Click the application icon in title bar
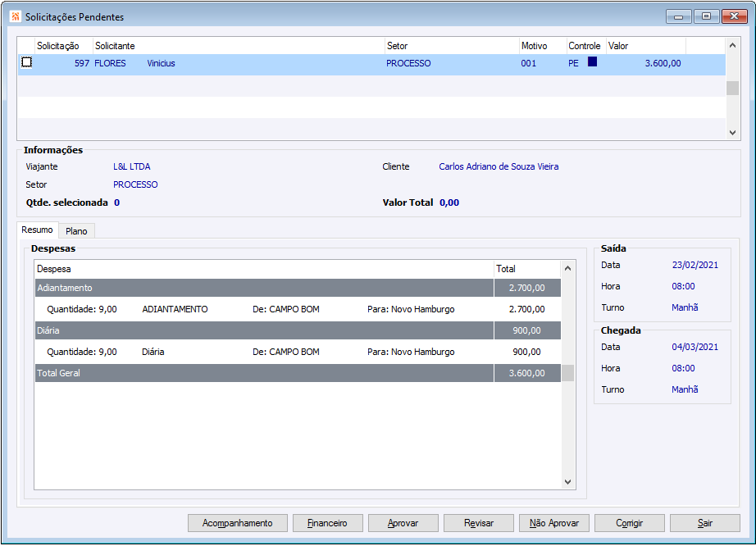 [16, 16]
